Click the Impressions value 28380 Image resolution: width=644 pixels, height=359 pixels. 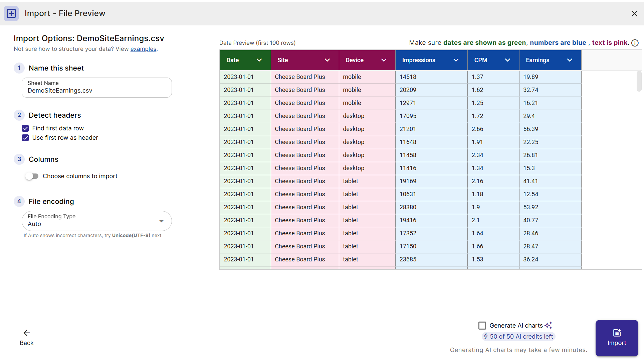pyautogui.click(x=431, y=207)
